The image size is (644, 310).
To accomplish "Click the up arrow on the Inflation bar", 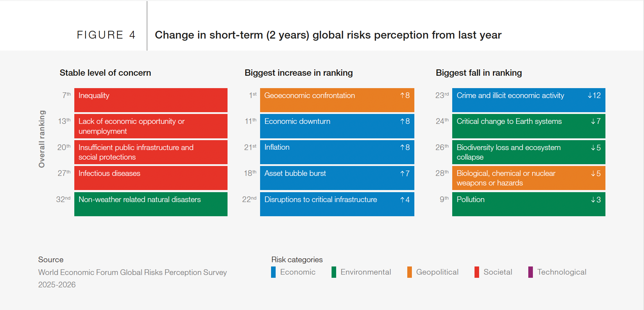I will coord(402,147).
